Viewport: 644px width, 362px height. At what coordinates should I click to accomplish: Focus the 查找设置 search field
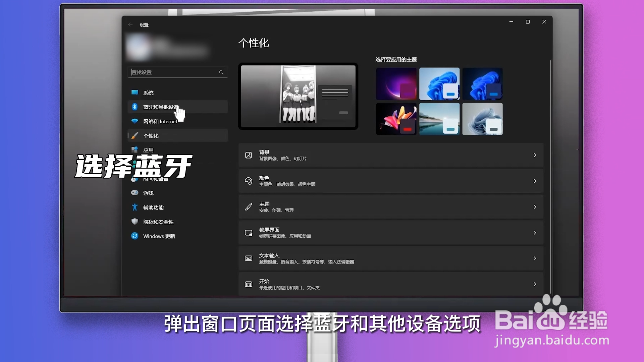[x=178, y=72]
